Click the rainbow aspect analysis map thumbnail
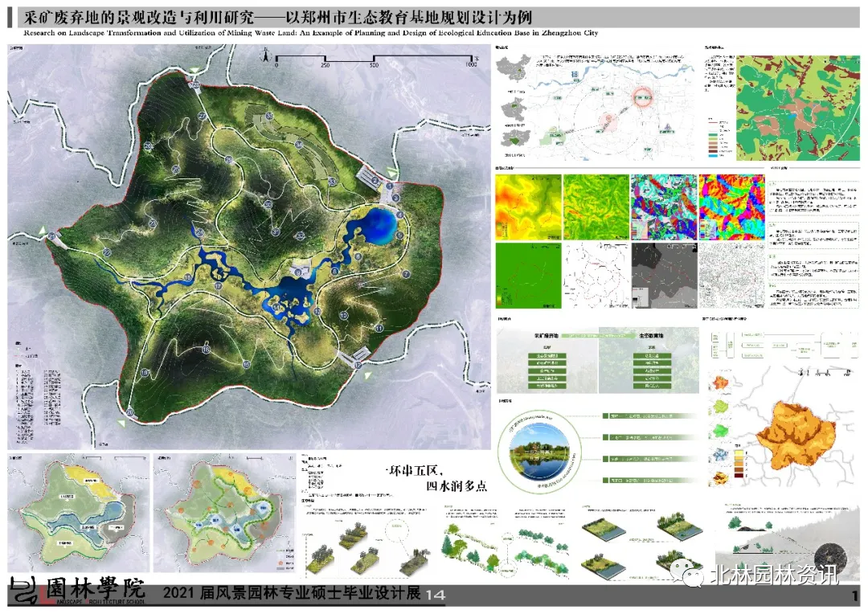868x614 pixels. [x=732, y=207]
